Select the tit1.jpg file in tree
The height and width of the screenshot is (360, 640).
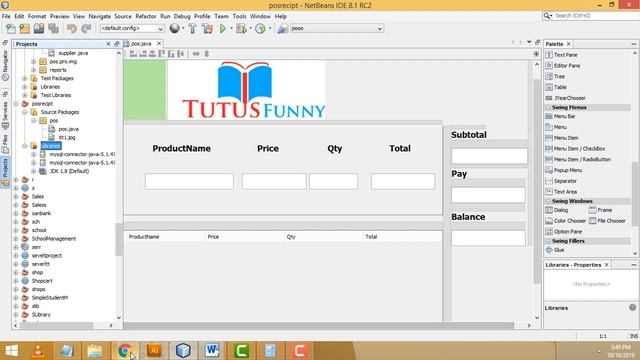pyautogui.click(x=67, y=138)
